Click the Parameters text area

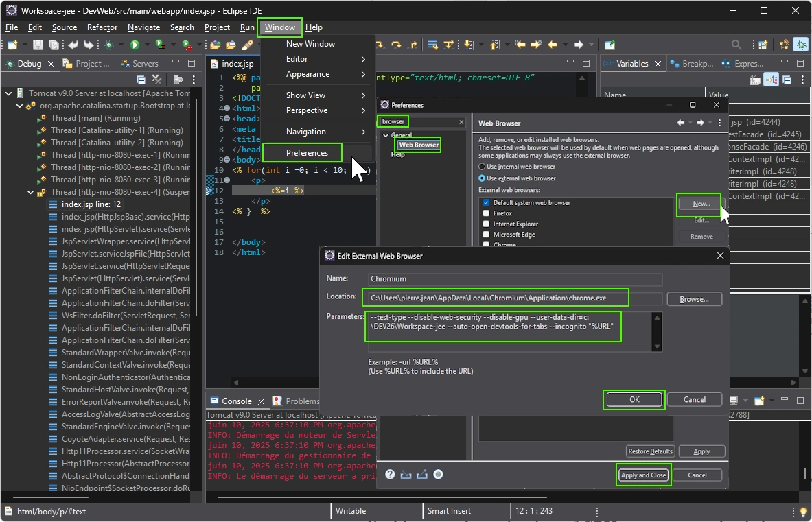click(x=509, y=331)
